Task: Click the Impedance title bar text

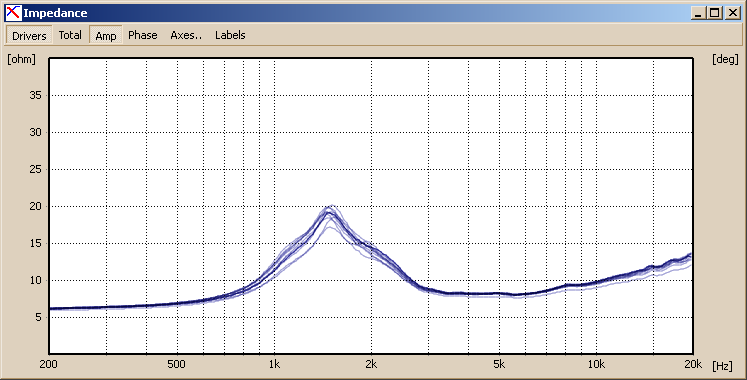Action: 55,13
